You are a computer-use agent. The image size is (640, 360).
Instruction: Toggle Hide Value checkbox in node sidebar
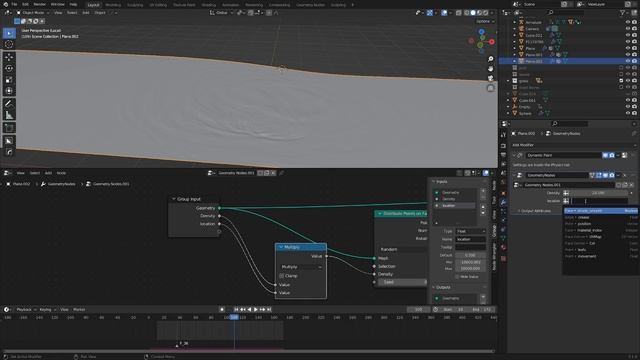(457, 277)
